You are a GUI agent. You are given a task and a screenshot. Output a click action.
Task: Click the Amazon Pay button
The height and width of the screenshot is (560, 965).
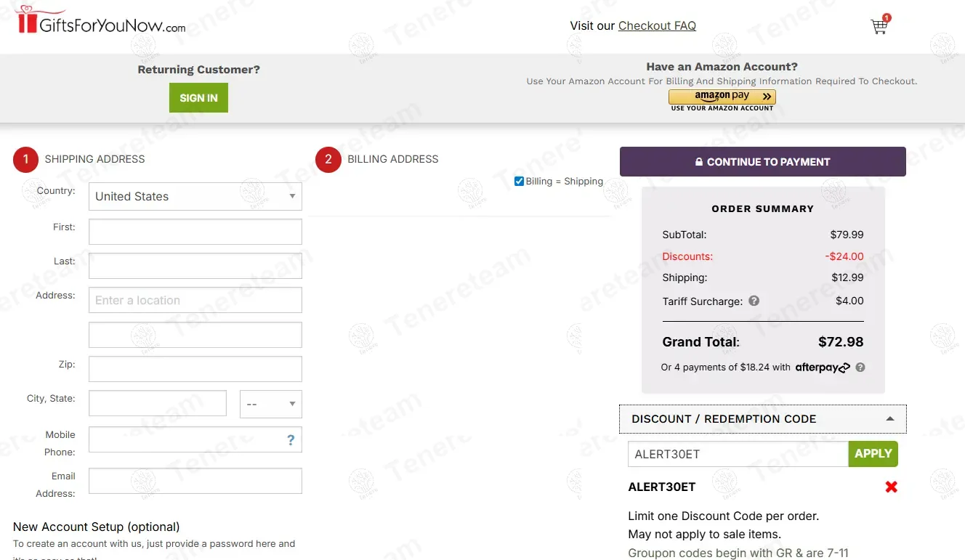tap(722, 97)
